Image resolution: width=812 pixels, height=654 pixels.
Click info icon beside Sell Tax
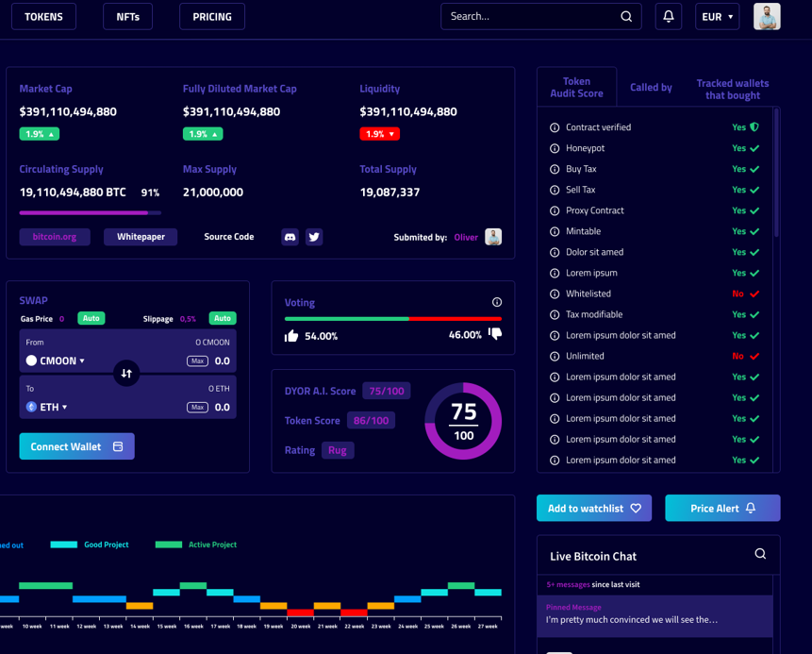(x=555, y=190)
